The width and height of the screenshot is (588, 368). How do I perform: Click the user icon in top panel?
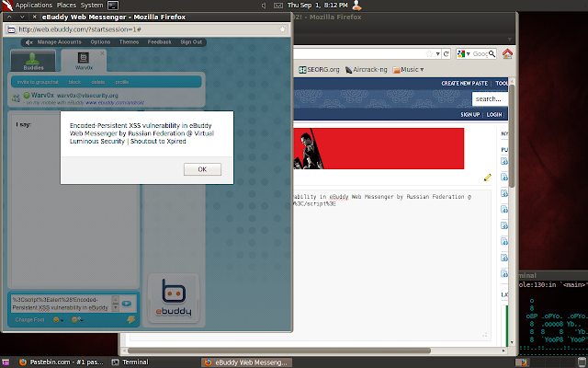coord(356,6)
